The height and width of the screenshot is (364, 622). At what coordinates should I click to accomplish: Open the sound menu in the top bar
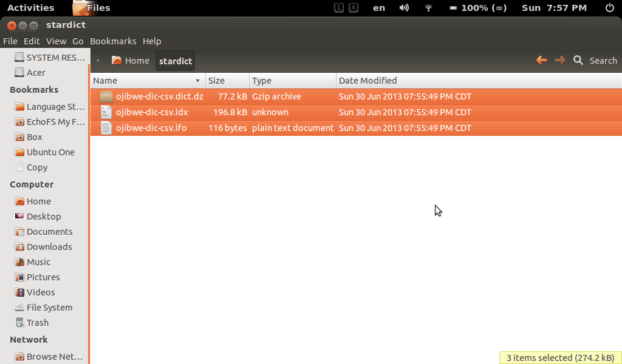tap(405, 8)
